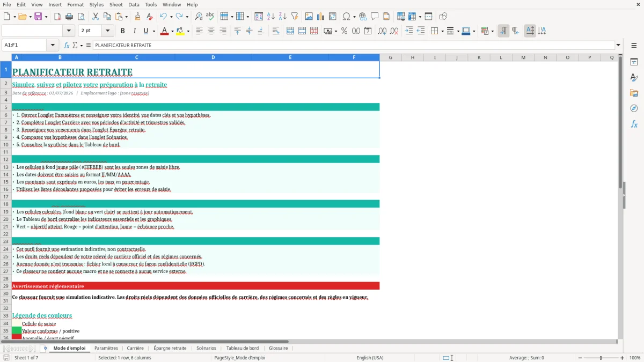
Task: Run the spelling check
Action: point(210,17)
